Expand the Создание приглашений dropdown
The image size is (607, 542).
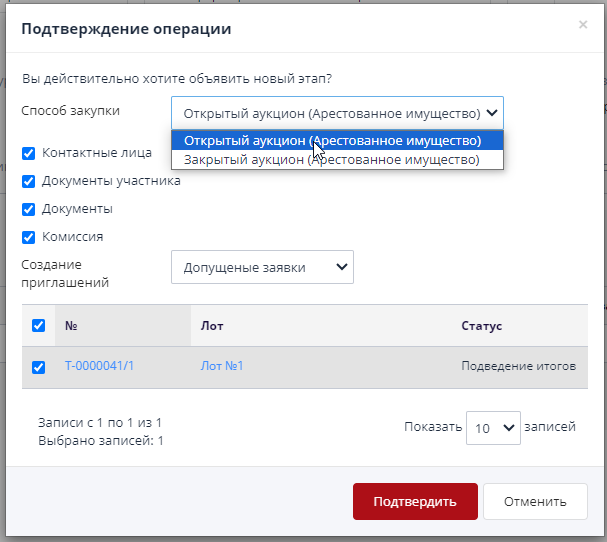pyautogui.click(x=262, y=267)
